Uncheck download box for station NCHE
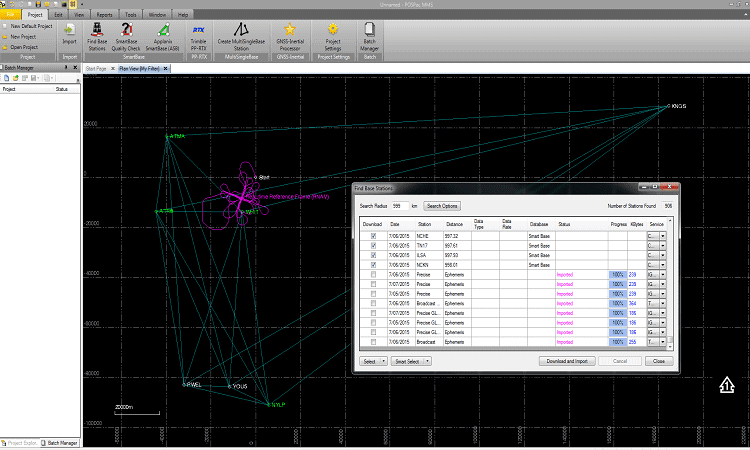Image resolution: width=750 pixels, height=450 pixels. tap(374, 236)
